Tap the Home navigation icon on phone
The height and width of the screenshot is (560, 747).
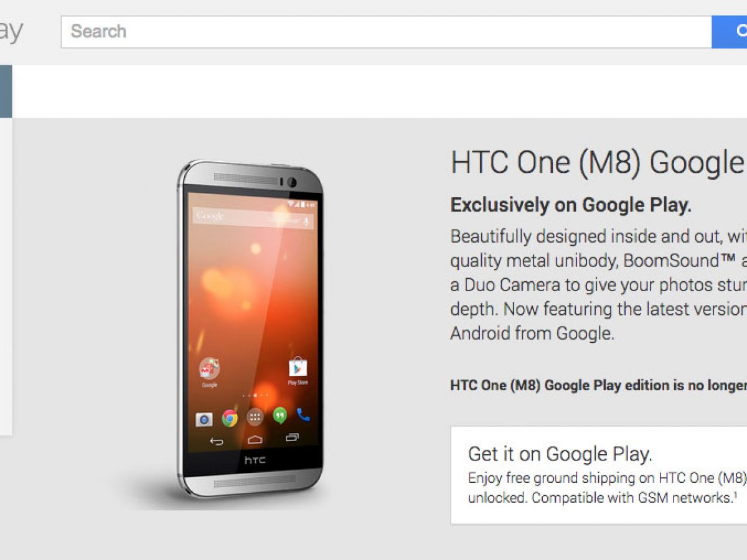tap(255, 440)
